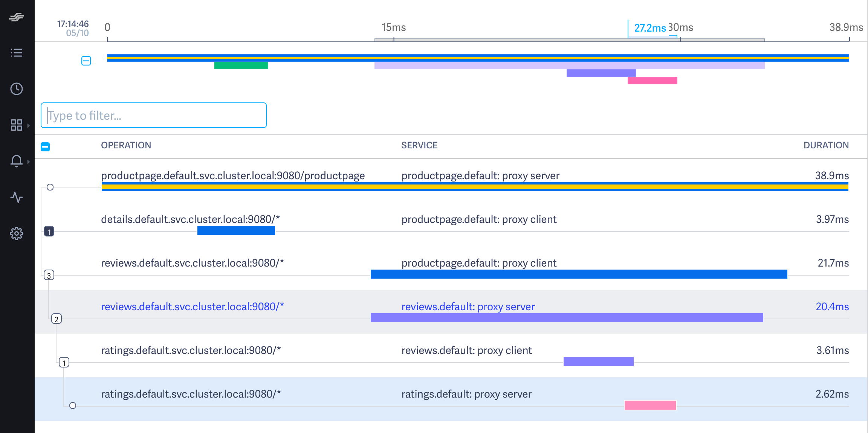
Task: Click the 3.97ms duration value
Action: [x=832, y=219]
